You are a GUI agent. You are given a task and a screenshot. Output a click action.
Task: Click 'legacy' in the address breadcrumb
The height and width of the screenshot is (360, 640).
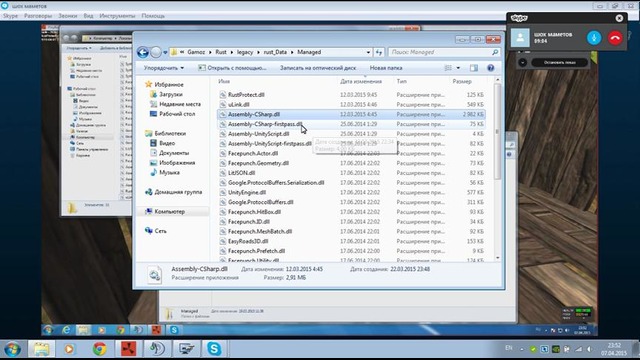pos(245,52)
